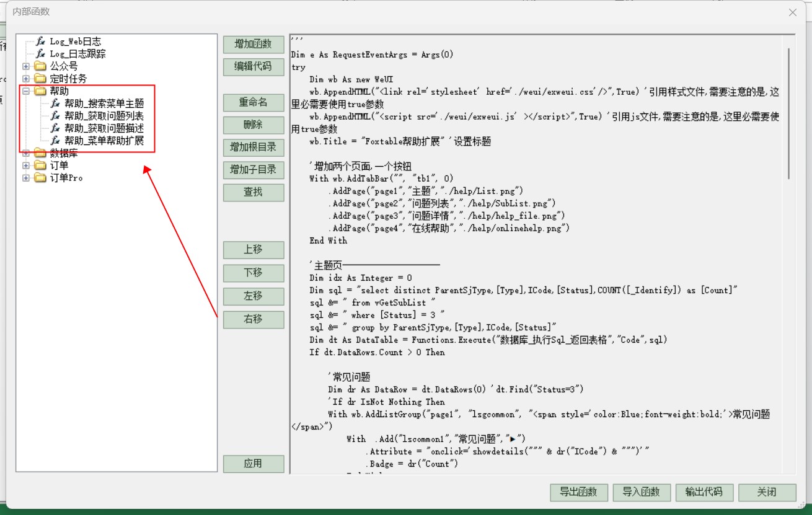Expand the 订单 tree node
This screenshot has width=812, height=515.
[x=26, y=165]
